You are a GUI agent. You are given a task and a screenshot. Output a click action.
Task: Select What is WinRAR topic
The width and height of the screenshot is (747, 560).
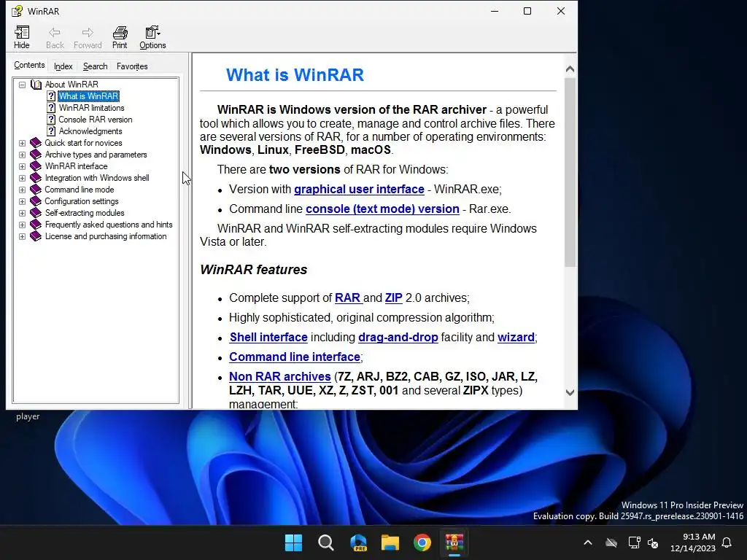[x=88, y=96]
